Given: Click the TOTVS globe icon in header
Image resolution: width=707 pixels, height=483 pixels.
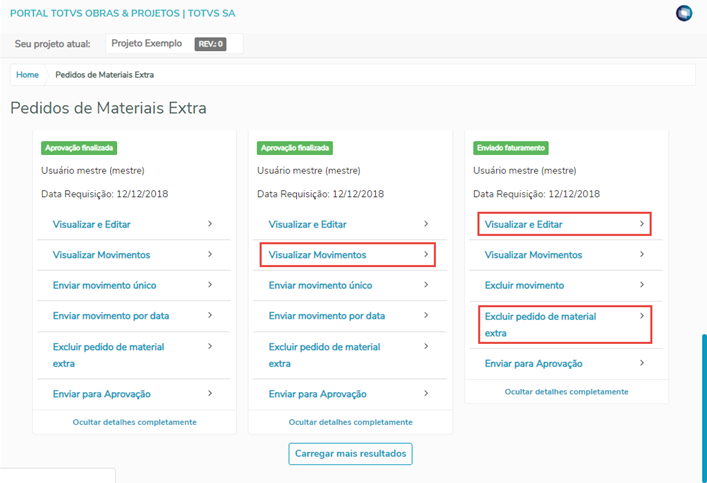Looking at the screenshot, I should [x=684, y=13].
